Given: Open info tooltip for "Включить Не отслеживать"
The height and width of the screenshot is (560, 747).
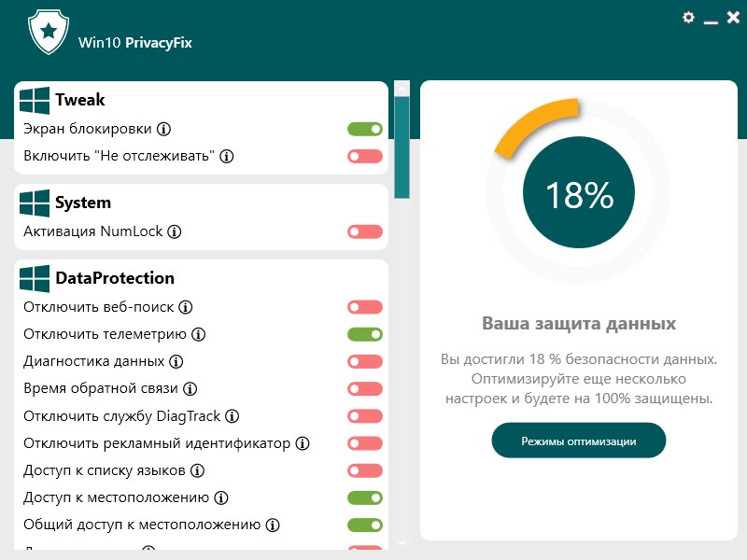Looking at the screenshot, I should click(x=227, y=156).
